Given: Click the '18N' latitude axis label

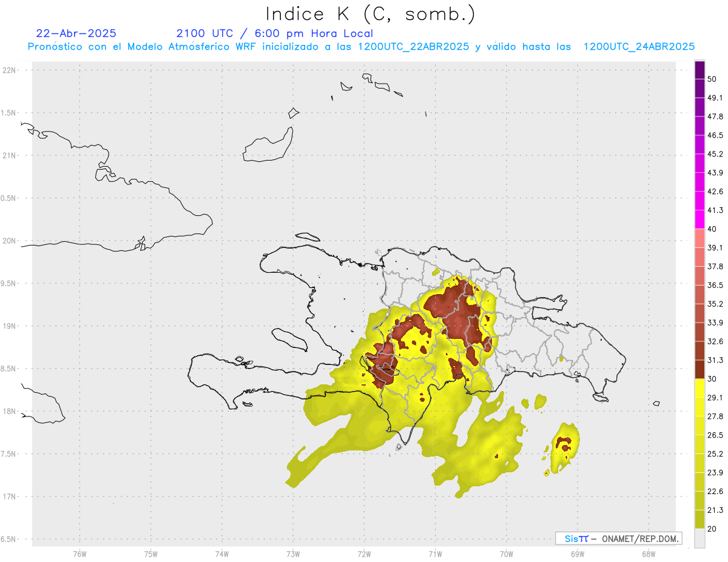Looking at the screenshot, I should 10,412.
